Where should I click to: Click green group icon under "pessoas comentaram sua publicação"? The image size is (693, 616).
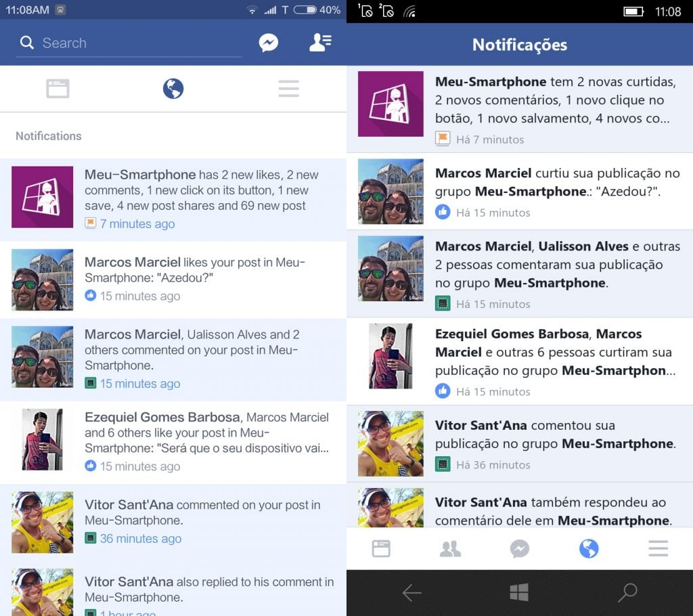(443, 303)
